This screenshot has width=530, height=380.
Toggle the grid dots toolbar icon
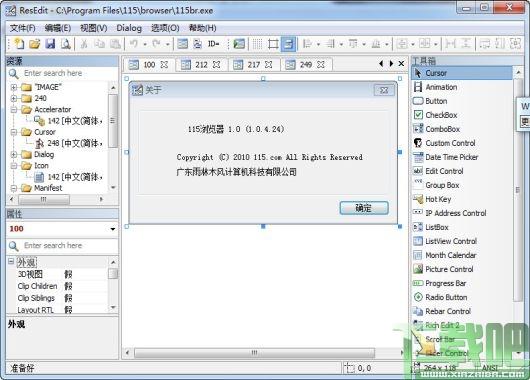point(257,44)
